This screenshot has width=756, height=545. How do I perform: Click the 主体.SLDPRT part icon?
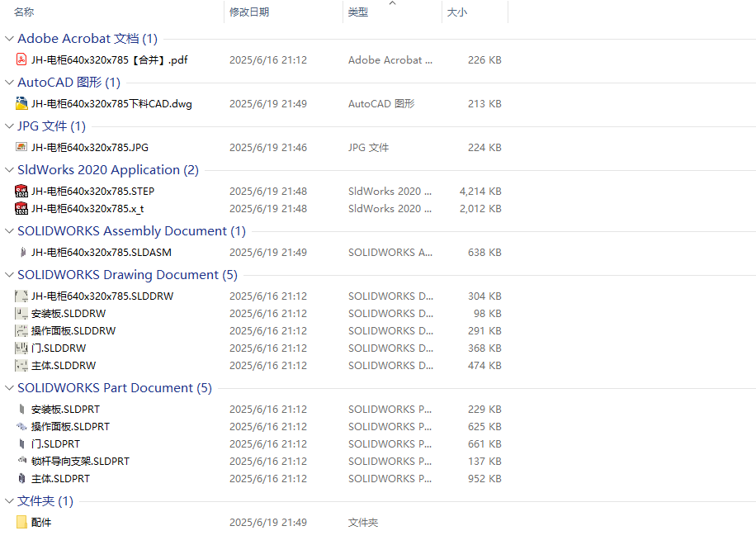[21, 478]
